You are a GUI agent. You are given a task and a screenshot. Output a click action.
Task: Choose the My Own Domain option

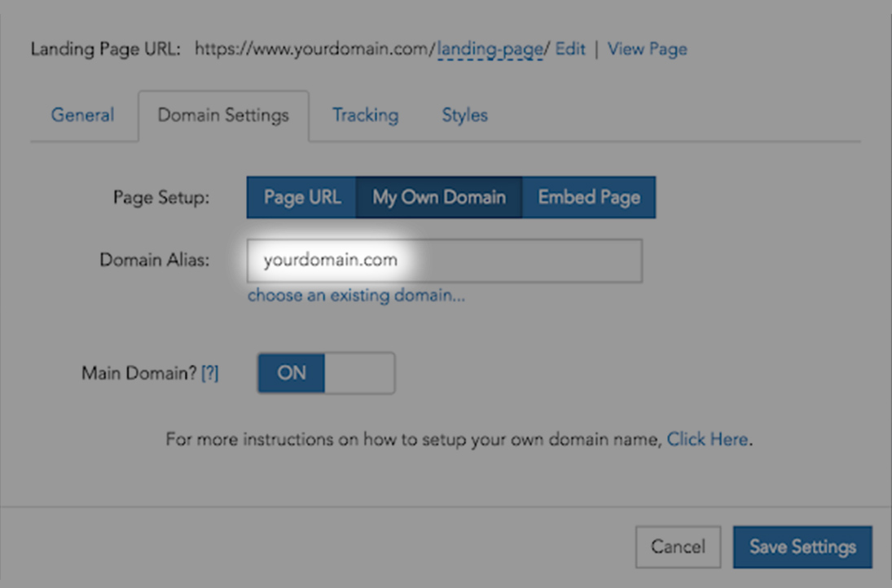tap(439, 197)
